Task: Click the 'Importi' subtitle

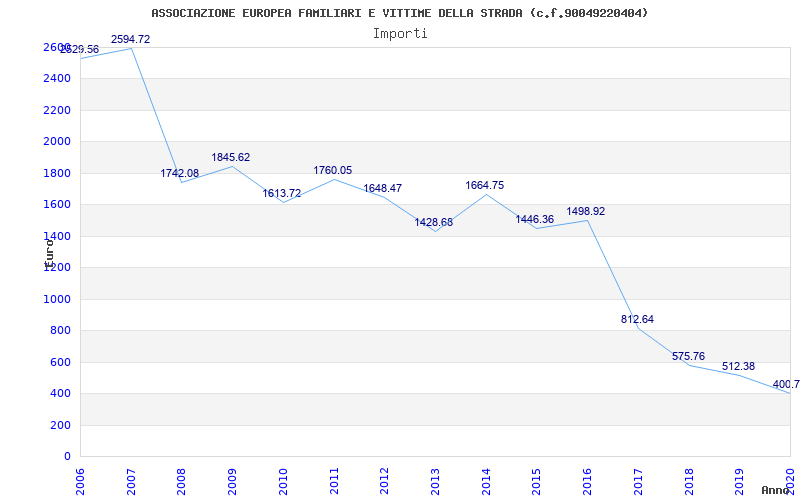Action: pos(400,34)
